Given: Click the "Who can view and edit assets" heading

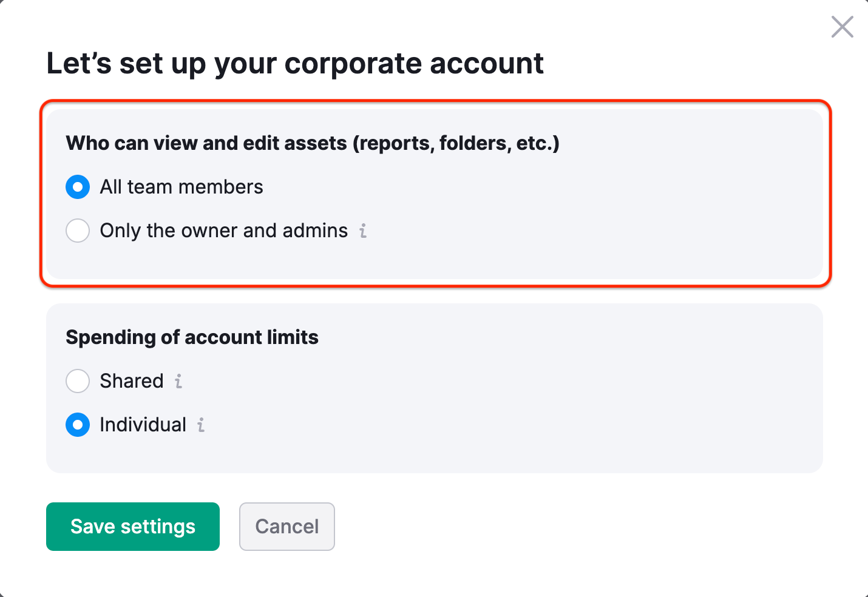Looking at the screenshot, I should (x=312, y=143).
